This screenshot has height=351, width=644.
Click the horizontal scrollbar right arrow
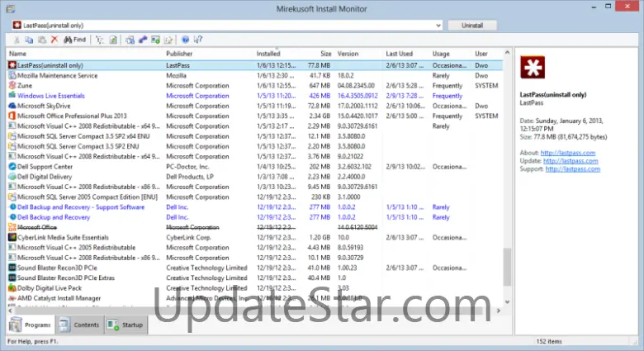pyautogui.click(x=499, y=311)
